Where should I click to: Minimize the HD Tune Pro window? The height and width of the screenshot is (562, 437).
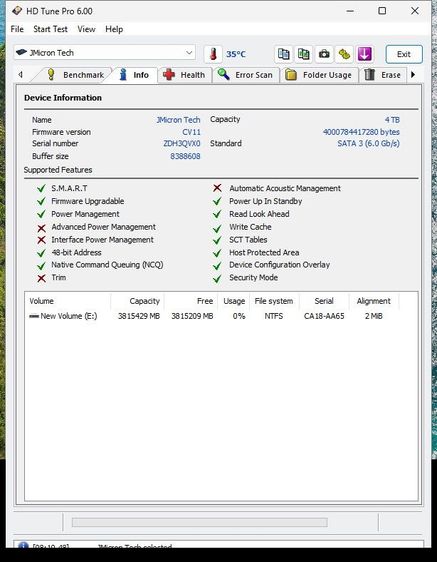tap(350, 11)
